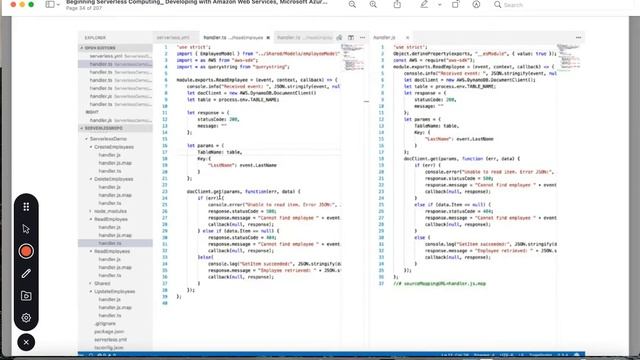
Task: Open the sidebar view options chevron
Action: click(58, 5)
